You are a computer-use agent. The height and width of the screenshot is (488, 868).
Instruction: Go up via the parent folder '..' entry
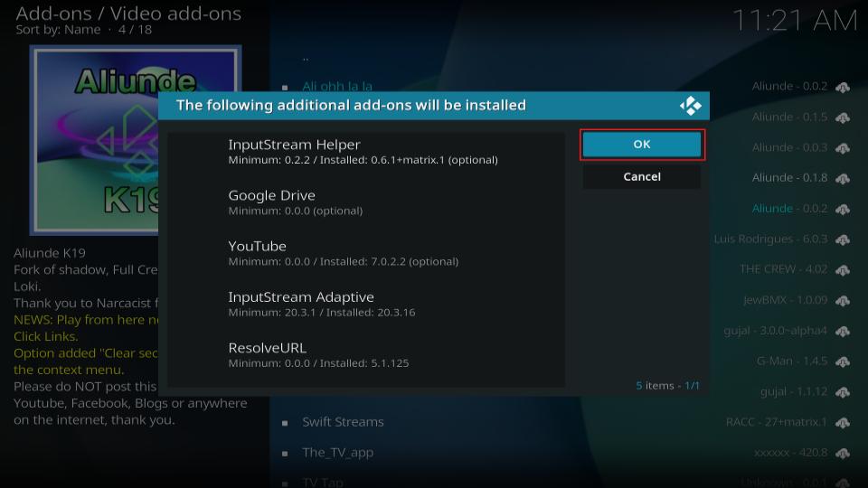[305, 58]
